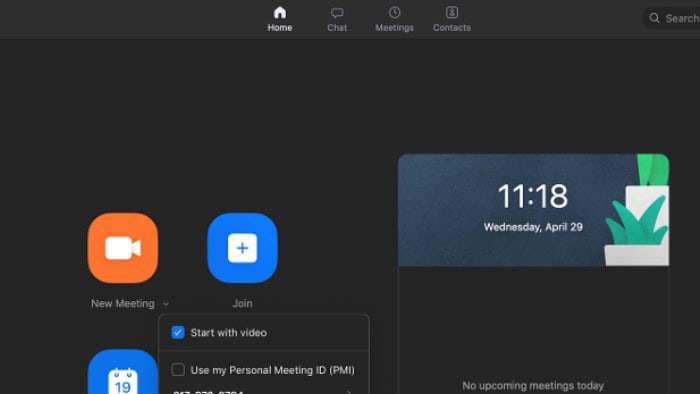Open the Meetings tab
This screenshot has height=394, width=700.
coord(394,19)
